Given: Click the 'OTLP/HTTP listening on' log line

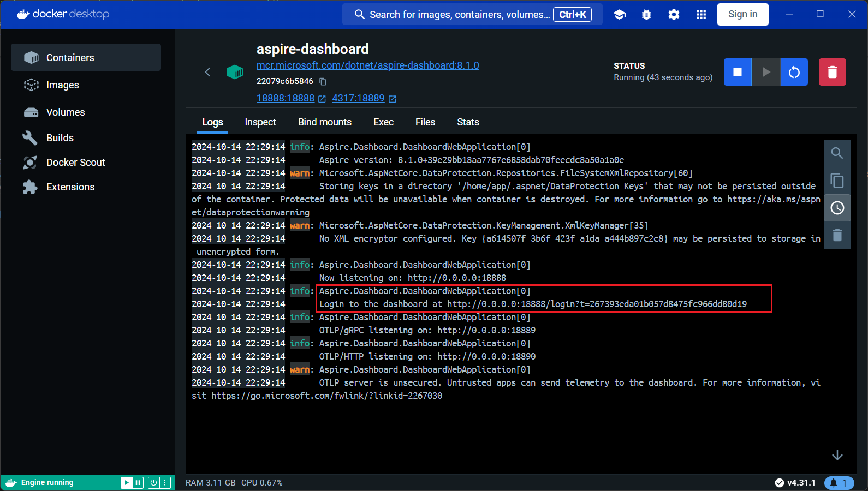Looking at the screenshot, I should (427, 356).
